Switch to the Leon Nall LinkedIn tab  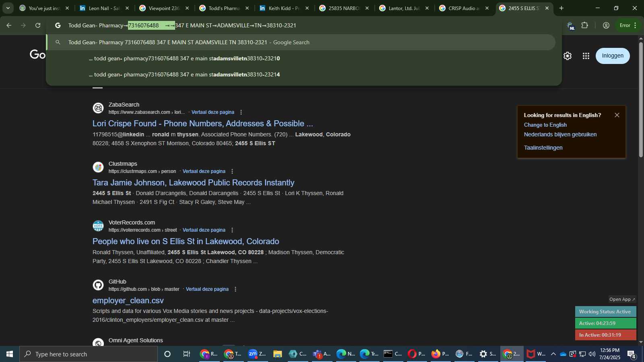click(104, 8)
